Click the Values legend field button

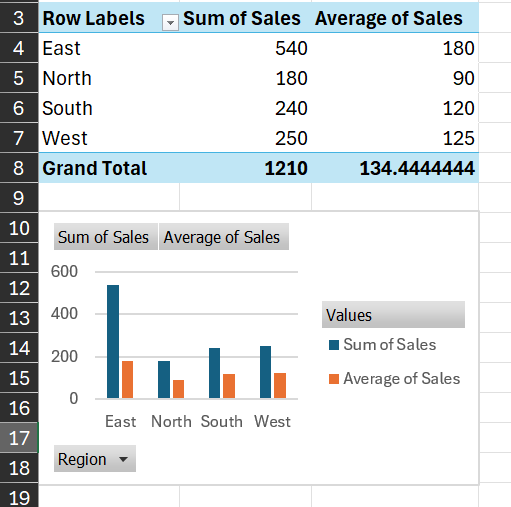393,315
